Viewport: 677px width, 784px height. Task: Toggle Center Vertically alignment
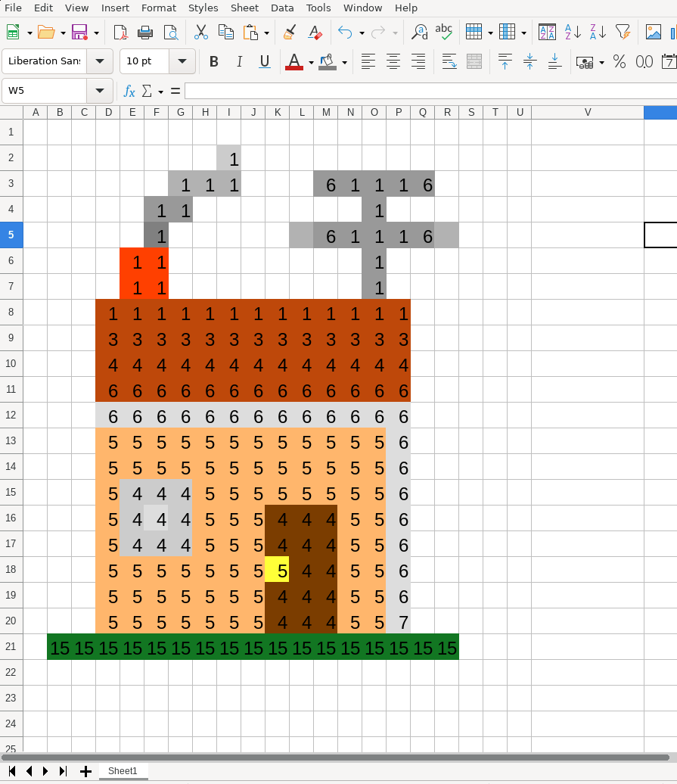coord(529,61)
